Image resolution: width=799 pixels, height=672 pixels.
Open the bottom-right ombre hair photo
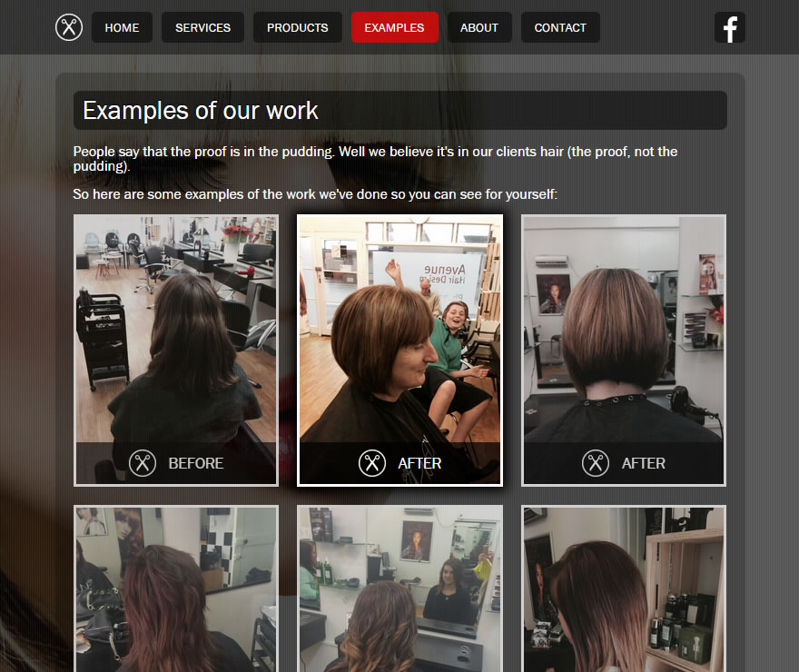tap(624, 588)
